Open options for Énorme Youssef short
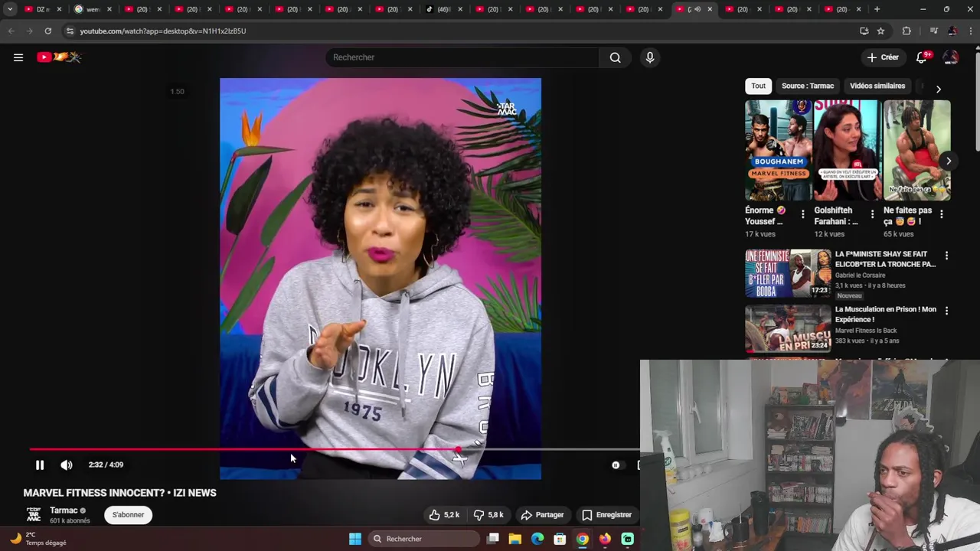 (802, 214)
